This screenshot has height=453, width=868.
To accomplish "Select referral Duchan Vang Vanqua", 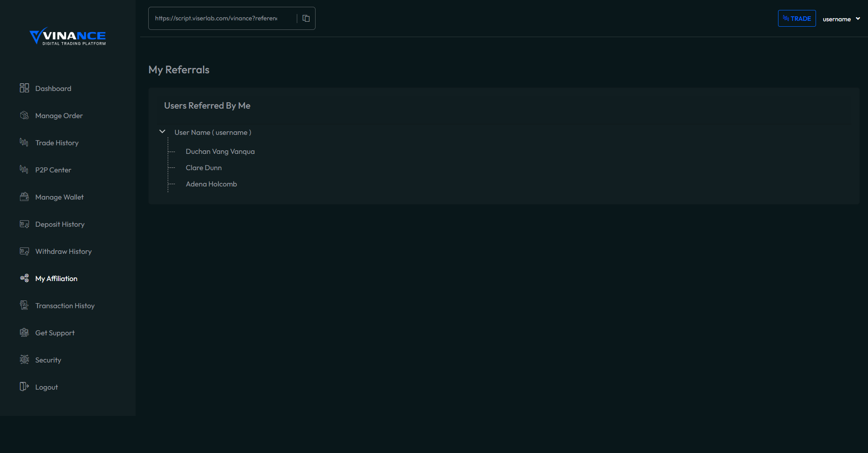I will (x=220, y=152).
